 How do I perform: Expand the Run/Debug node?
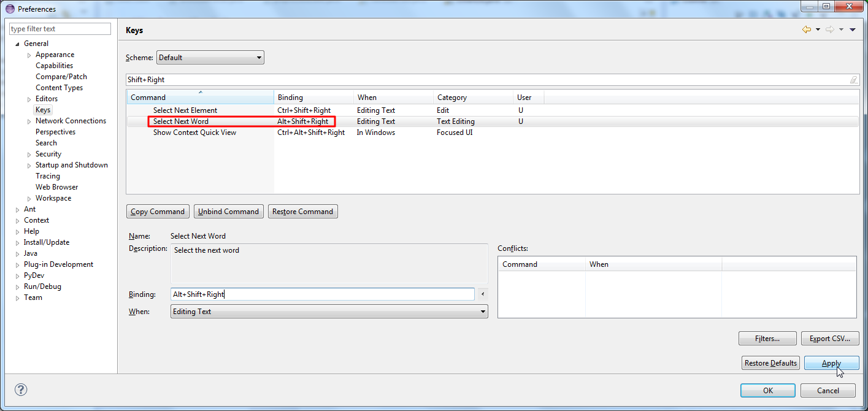(17, 286)
